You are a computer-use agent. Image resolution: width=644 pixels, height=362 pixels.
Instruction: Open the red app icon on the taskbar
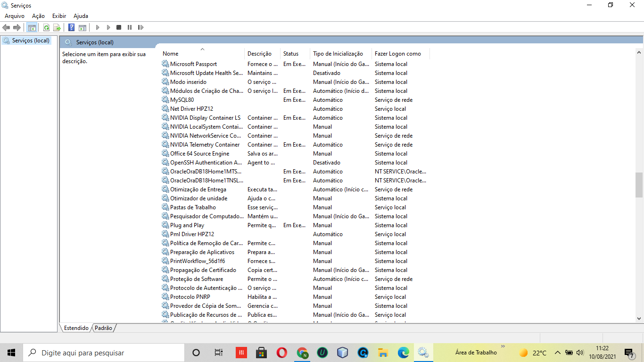(x=241, y=353)
